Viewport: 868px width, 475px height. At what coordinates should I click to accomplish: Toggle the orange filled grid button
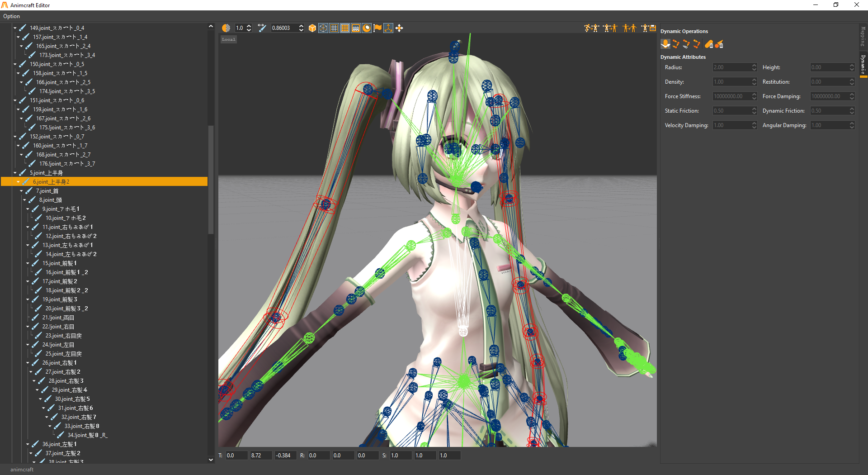(x=345, y=28)
